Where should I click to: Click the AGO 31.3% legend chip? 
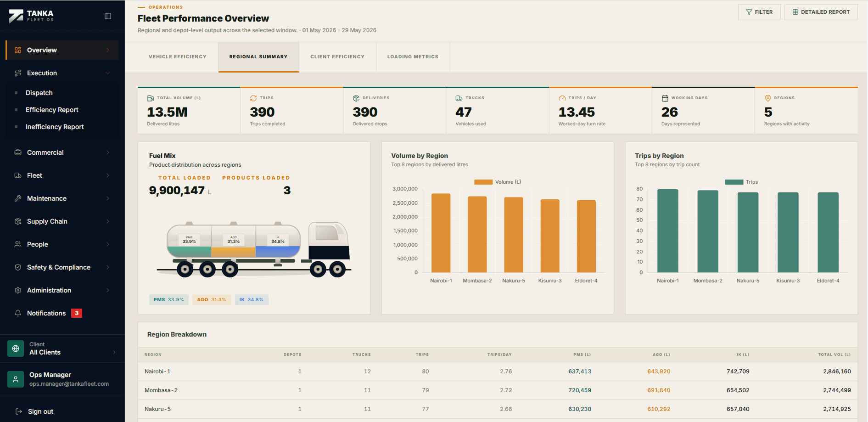coord(212,299)
